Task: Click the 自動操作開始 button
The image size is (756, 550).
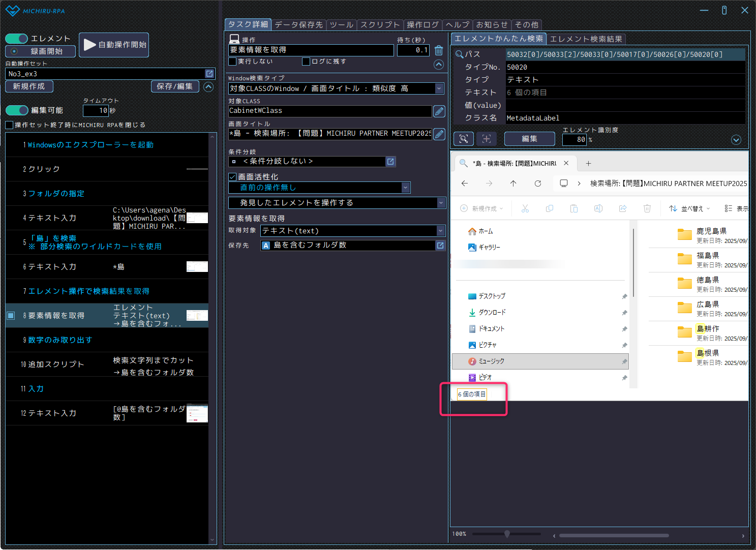Action: point(114,45)
